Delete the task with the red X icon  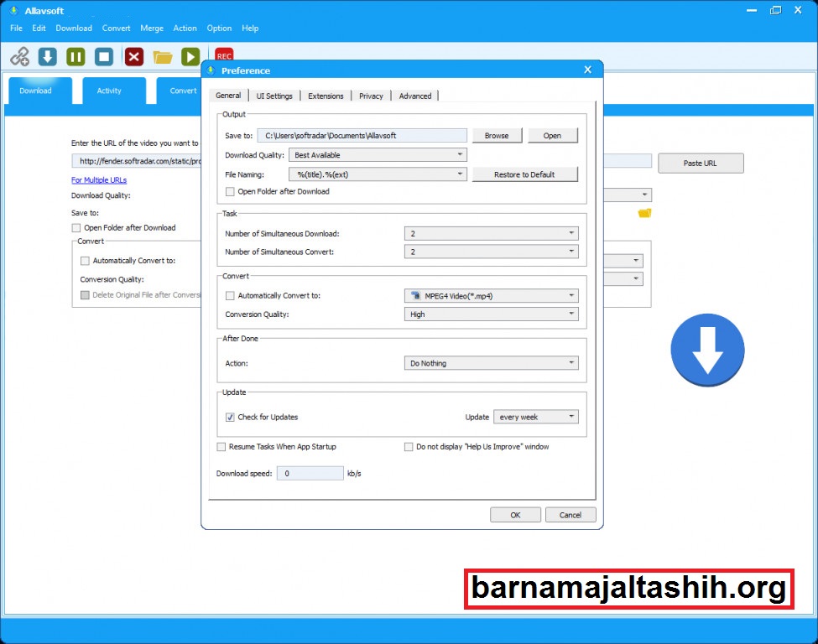tap(134, 56)
